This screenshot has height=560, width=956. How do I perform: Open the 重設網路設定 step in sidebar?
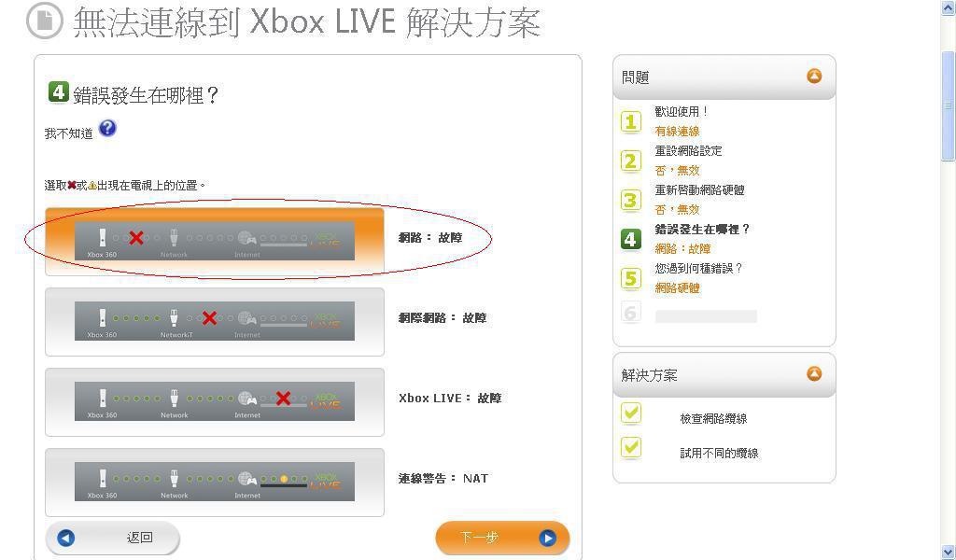(688, 150)
